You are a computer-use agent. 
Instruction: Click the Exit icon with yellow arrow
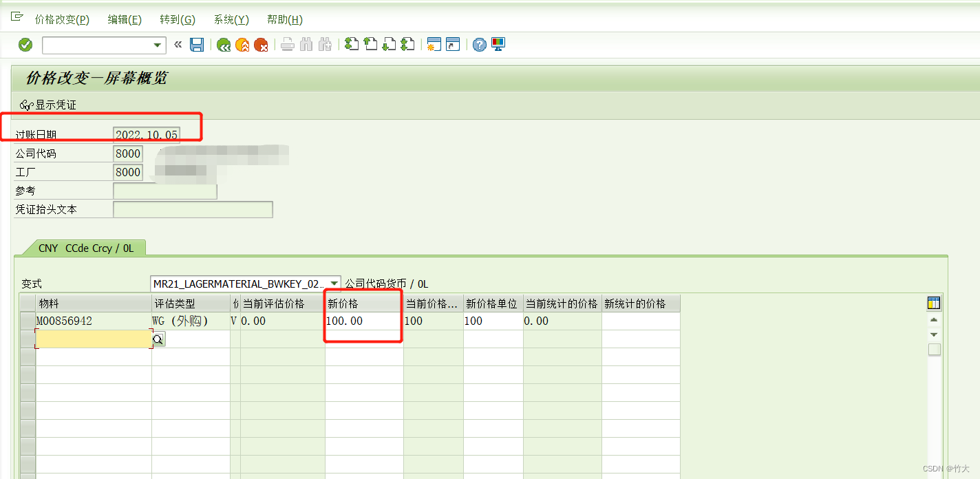tap(242, 44)
